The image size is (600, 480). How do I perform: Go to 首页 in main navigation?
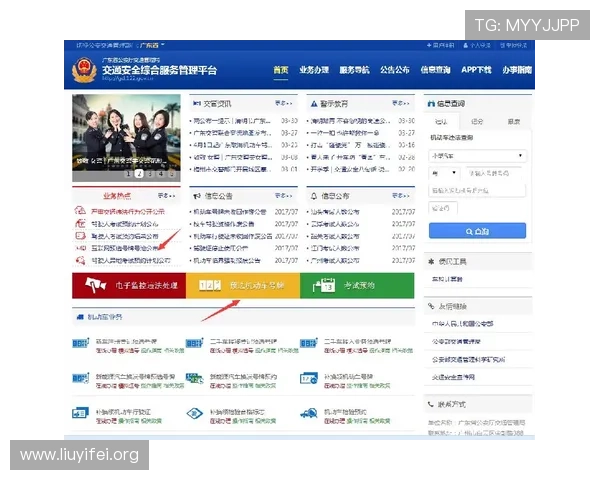coord(281,70)
